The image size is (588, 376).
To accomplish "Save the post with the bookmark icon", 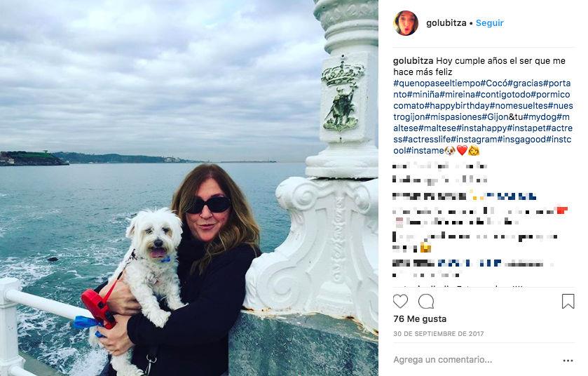I will [x=568, y=302].
